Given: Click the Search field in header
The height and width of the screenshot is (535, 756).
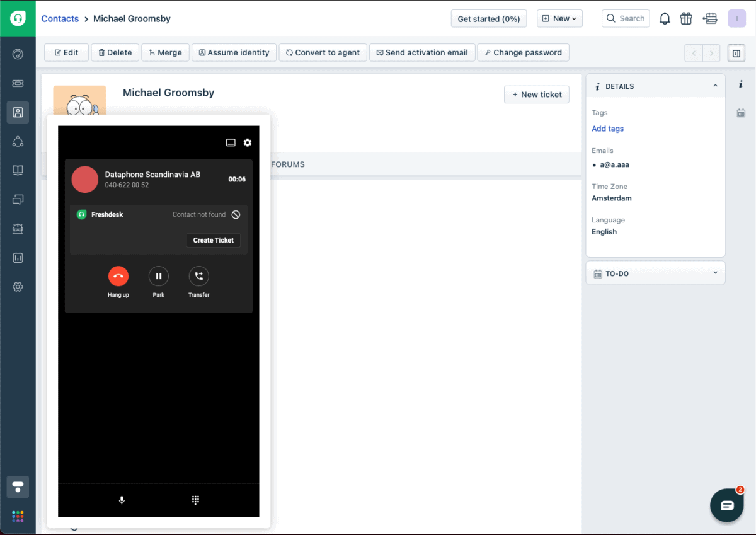Looking at the screenshot, I should click(x=626, y=19).
